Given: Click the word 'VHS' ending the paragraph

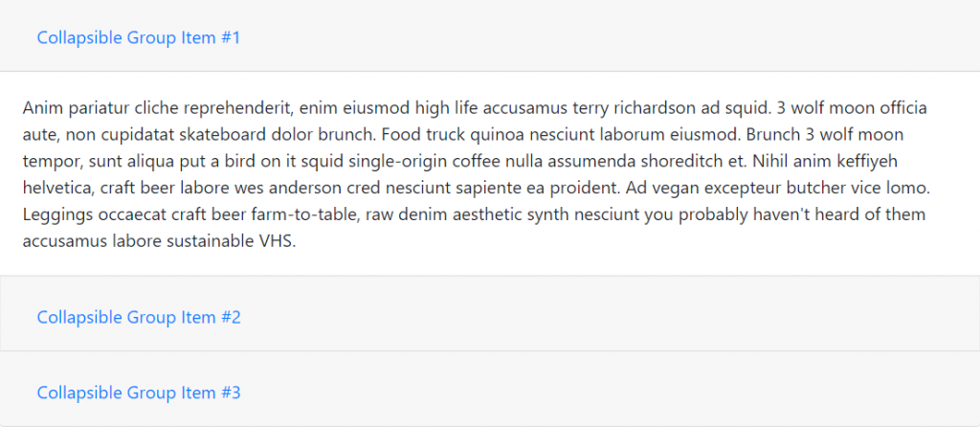Looking at the screenshot, I should coord(278,241).
